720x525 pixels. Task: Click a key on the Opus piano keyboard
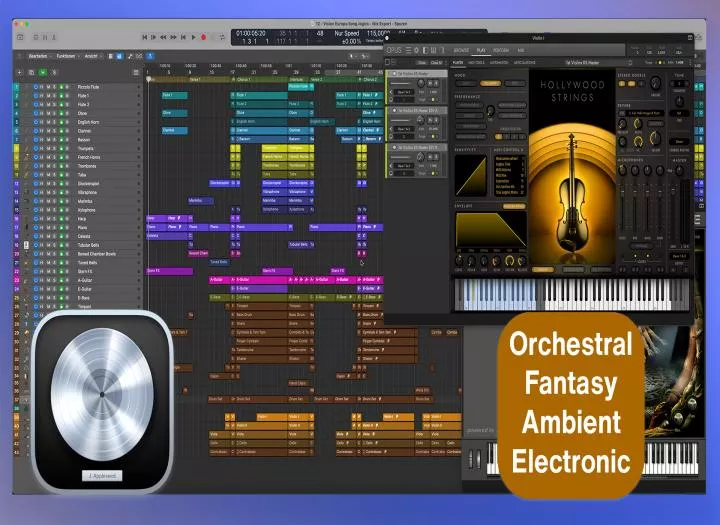pos(572,294)
